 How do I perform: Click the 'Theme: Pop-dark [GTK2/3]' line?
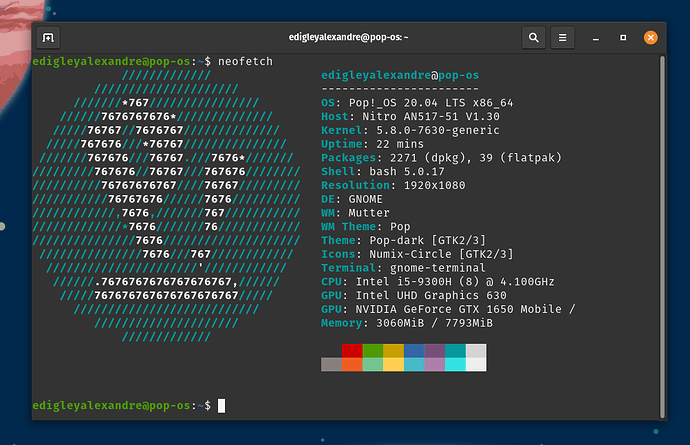(404, 240)
